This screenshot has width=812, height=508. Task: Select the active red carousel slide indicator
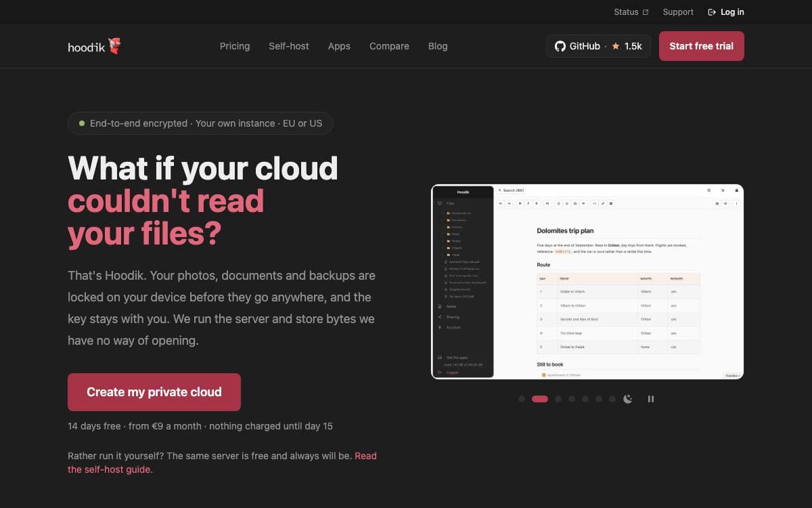pyautogui.click(x=540, y=399)
